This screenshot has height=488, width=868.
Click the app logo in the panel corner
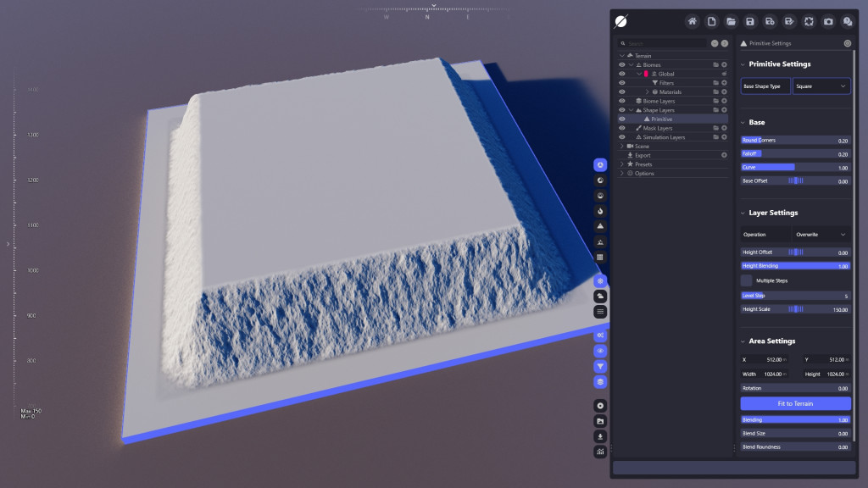pos(621,21)
